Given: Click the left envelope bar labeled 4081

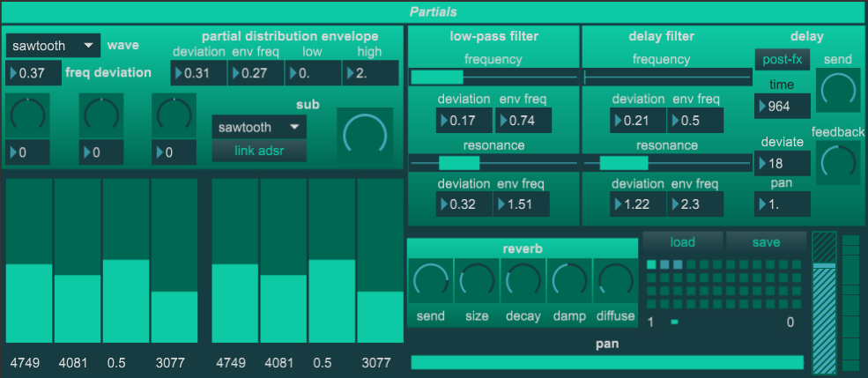Looking at the screenshot, I should pyautogui.click(x=78, y=261).
